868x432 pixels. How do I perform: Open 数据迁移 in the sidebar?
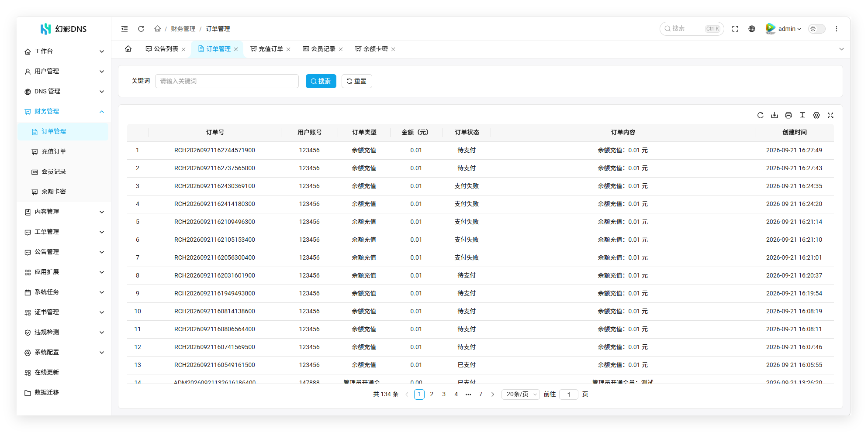click(64, 392)
